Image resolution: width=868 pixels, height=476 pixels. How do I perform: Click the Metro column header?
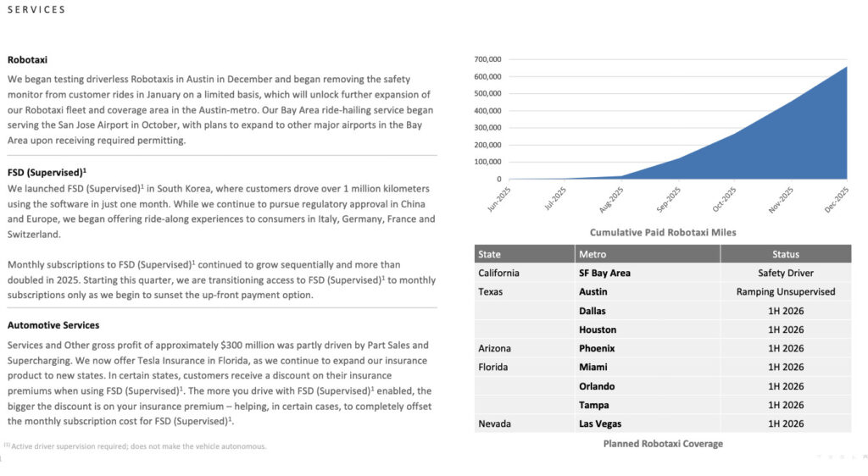coord(593,254)
